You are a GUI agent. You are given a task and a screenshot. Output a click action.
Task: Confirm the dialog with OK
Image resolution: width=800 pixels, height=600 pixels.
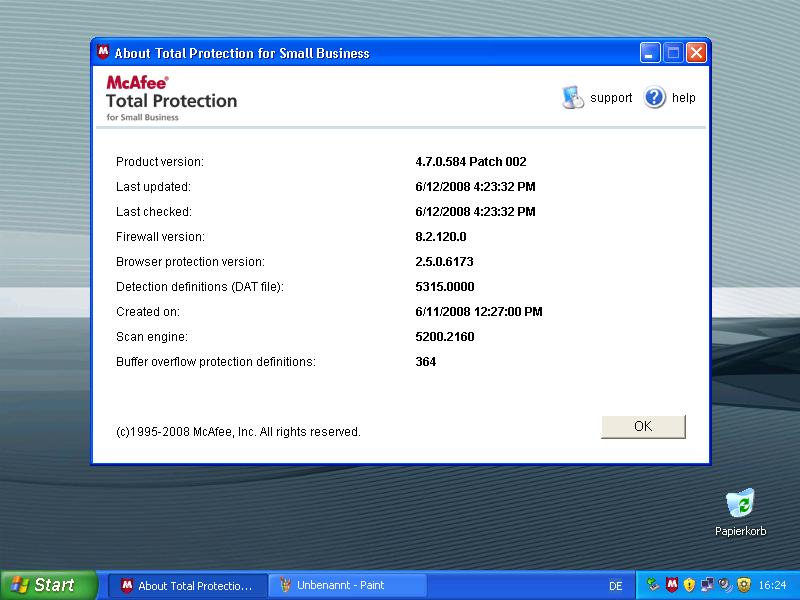(643, 427)
